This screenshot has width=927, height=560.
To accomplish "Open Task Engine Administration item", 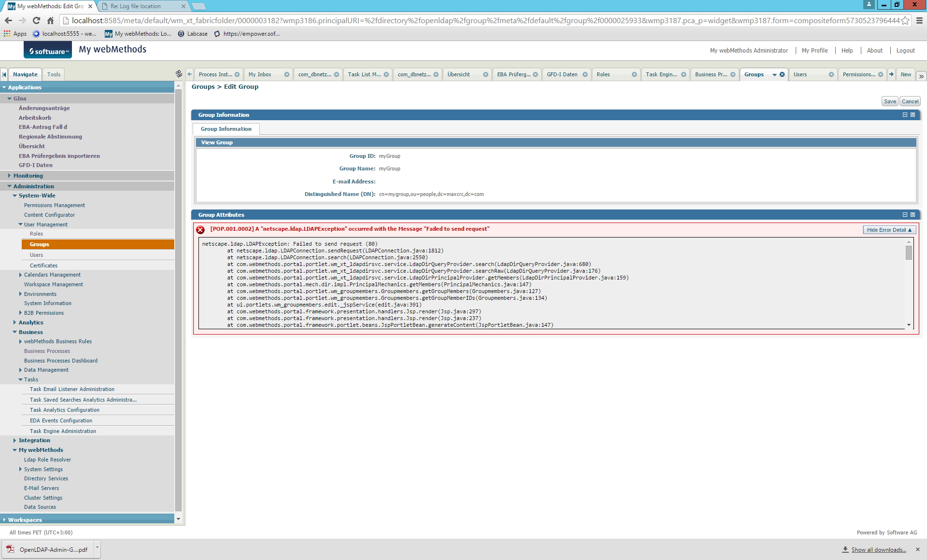I will point(63,431).
